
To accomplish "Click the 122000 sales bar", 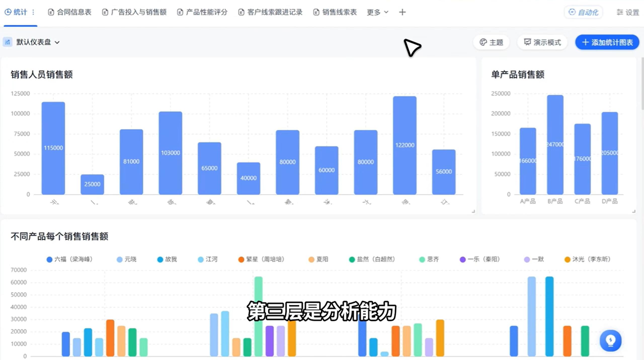I will point(405,145).
